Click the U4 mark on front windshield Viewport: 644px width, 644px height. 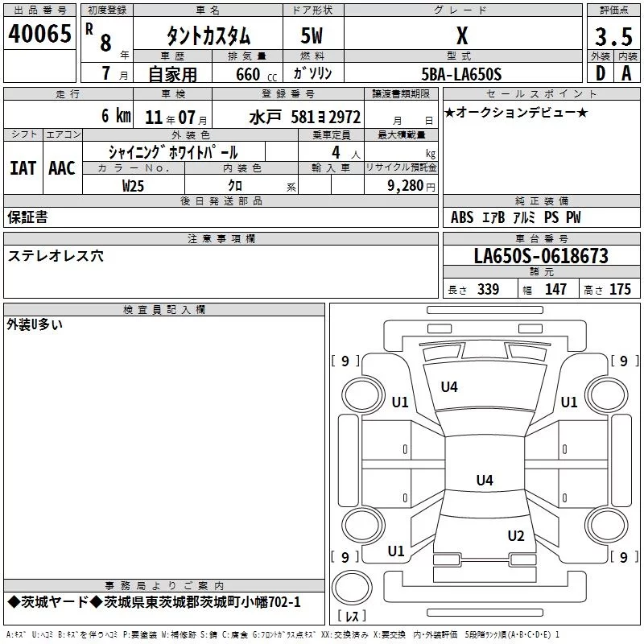click(x=449, y=387)
